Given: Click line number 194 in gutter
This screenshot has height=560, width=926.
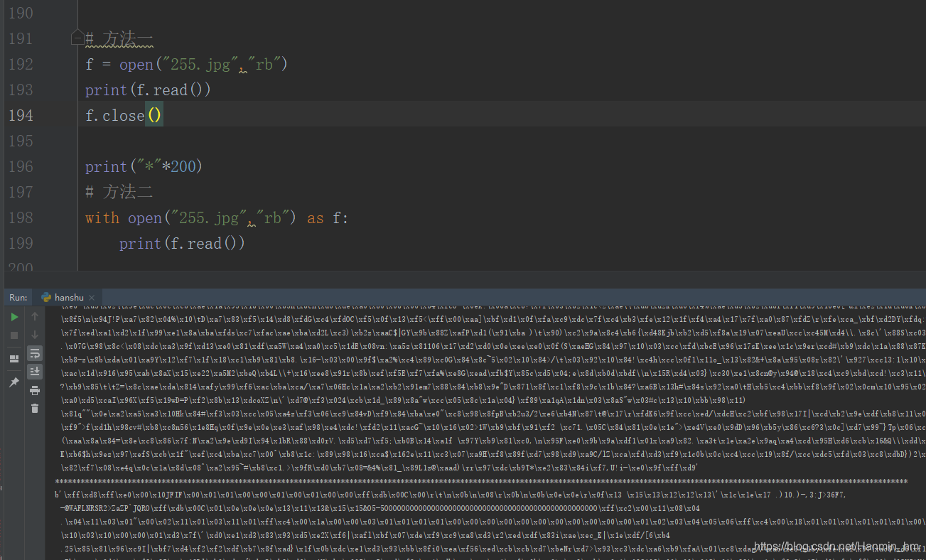Looking at the screenshot, I should (x=21, y=115).
